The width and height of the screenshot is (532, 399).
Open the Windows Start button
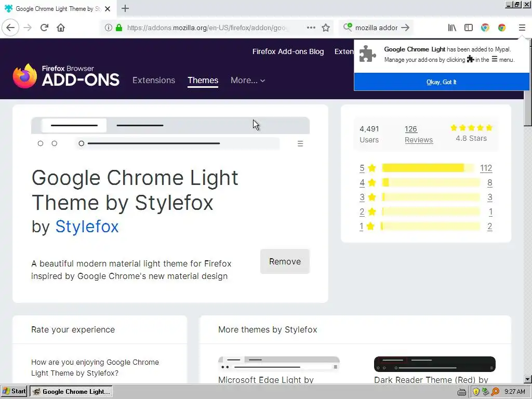(14, 391)
